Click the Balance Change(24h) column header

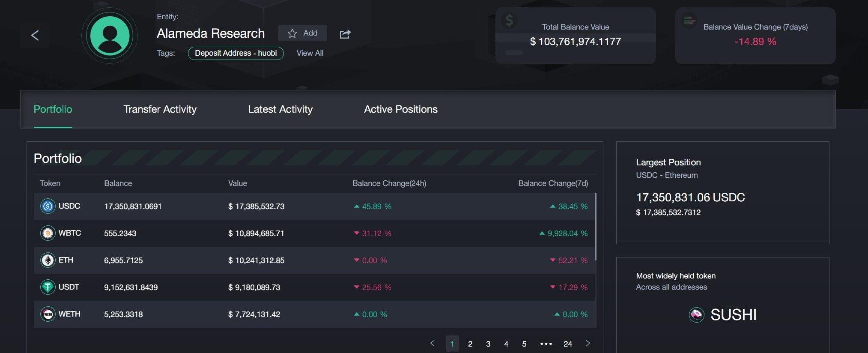pyautogui.click(x=389, y=183)
